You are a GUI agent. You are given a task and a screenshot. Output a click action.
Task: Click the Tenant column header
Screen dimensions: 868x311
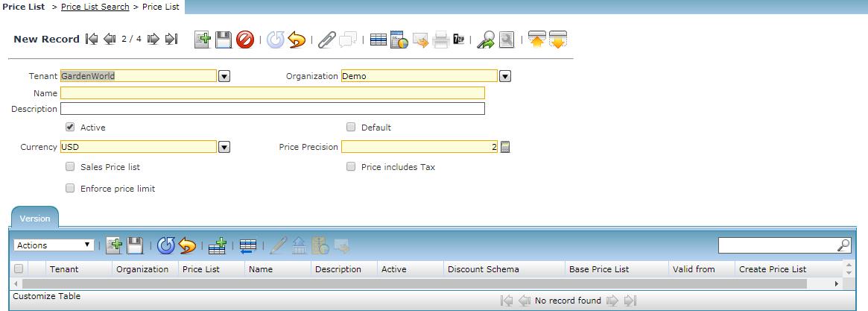click(x=79, y=269)
